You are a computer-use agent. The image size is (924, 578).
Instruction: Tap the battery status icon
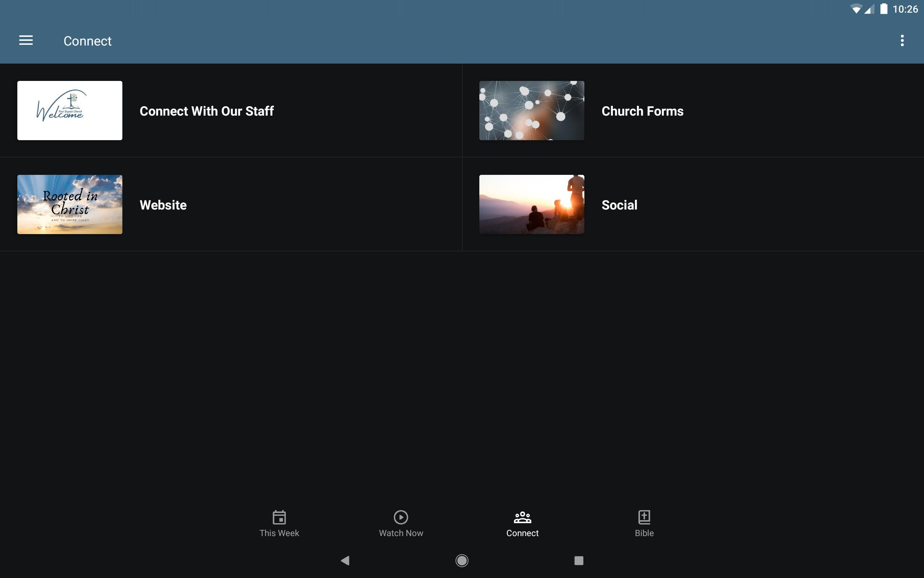pyautogui.click(x=884, y=8)
